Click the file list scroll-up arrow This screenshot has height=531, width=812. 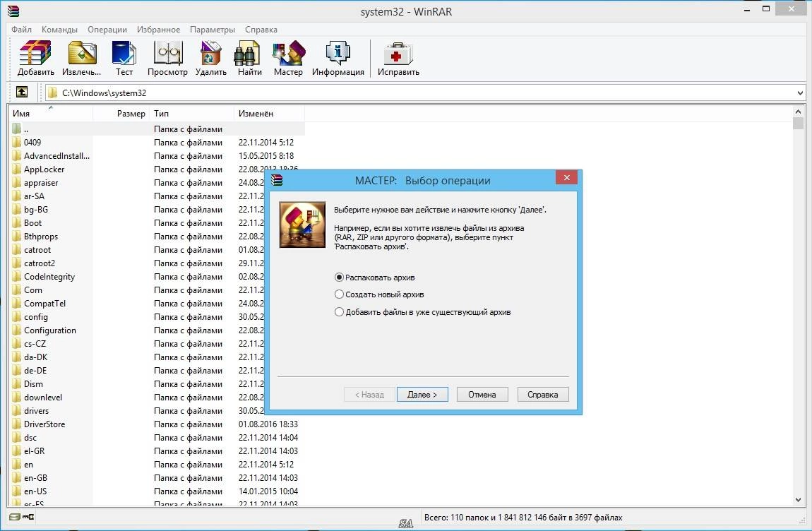[x=798, y=112]
